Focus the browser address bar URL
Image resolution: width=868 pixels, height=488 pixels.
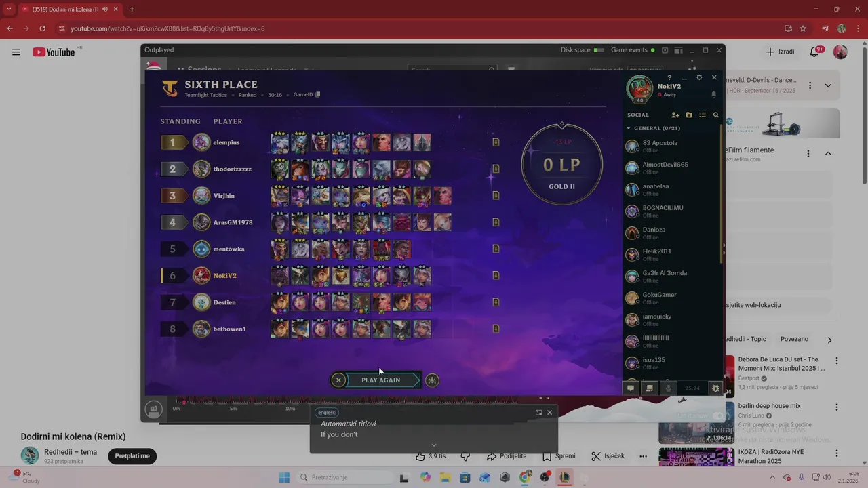point(167,28)
